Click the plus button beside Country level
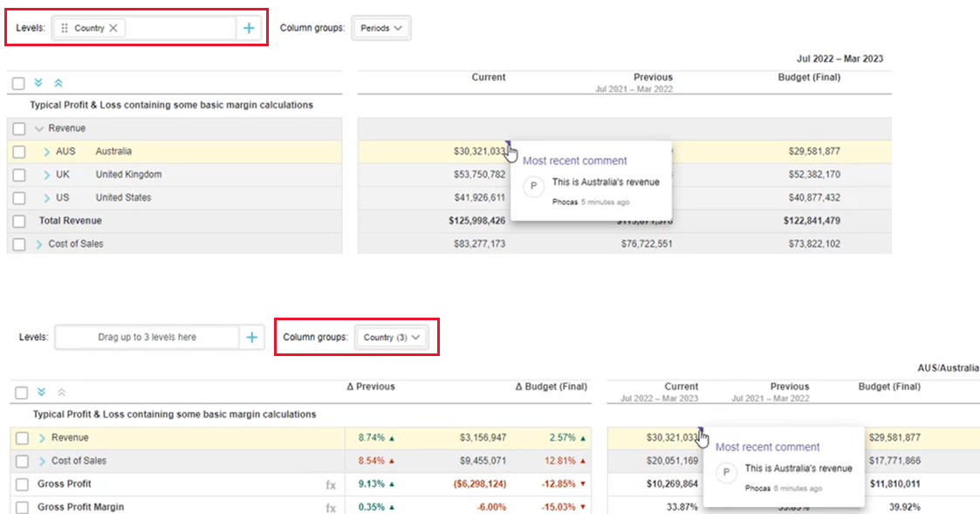980x514 pixels. [x=249, y=28]
